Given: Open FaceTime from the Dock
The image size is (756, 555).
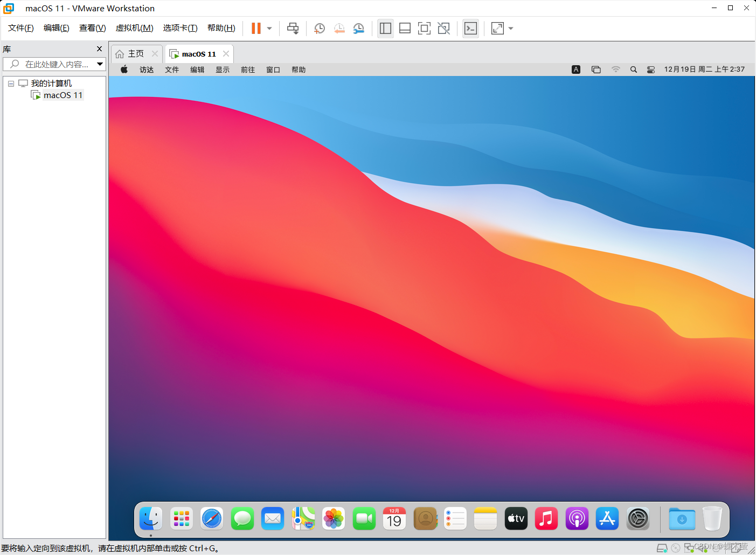Looking at the screenshot, I should (x=364, y=519).
